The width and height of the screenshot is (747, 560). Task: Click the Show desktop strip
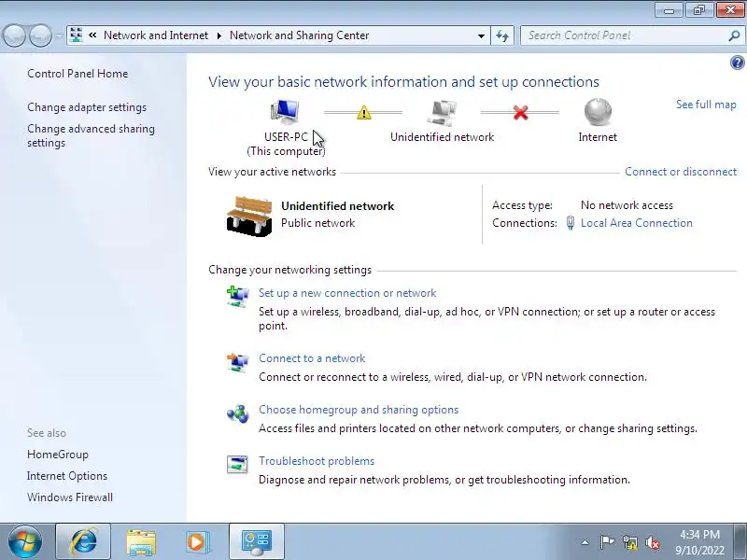coord(742,541)
